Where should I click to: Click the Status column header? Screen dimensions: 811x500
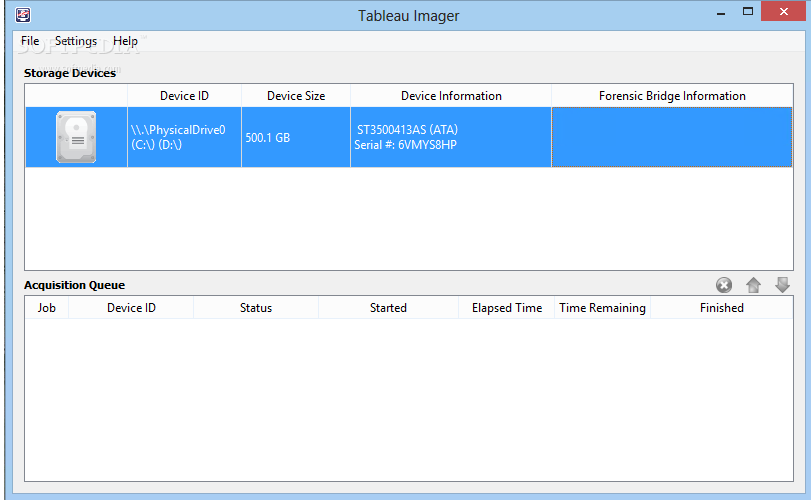(256, 308)
